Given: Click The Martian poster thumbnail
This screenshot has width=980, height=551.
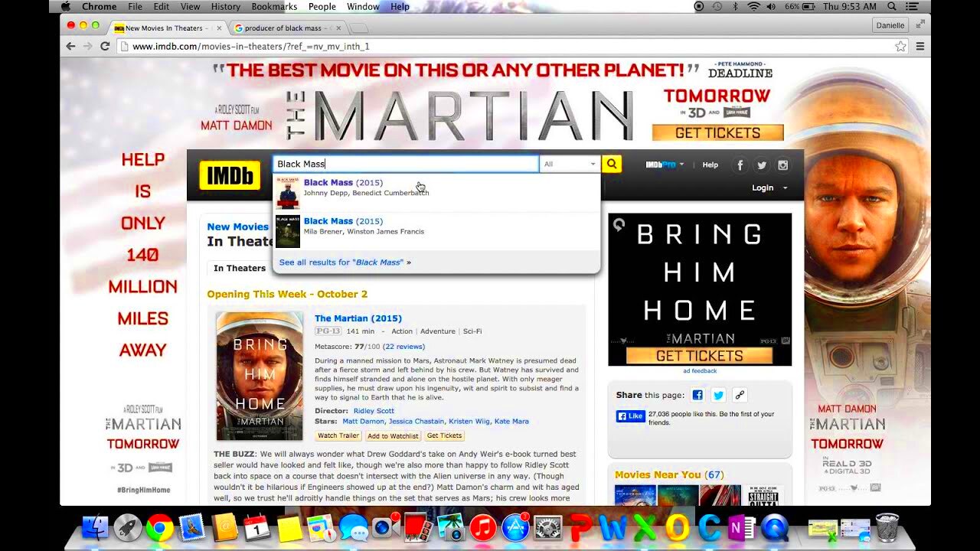Looking at the screenshot, I should pyautogui.click(x=260, y=376).
